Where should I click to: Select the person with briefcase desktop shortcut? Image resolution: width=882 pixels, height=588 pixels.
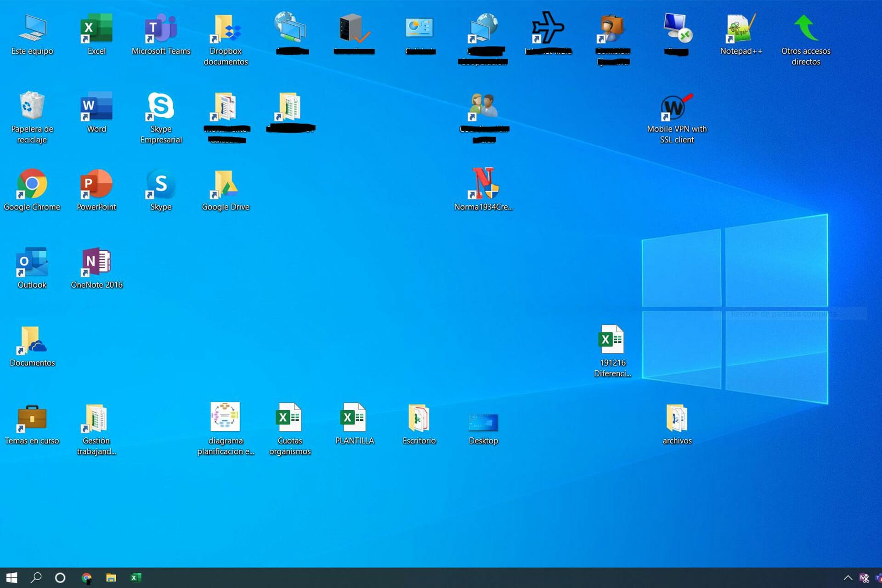tap(612, 28)
